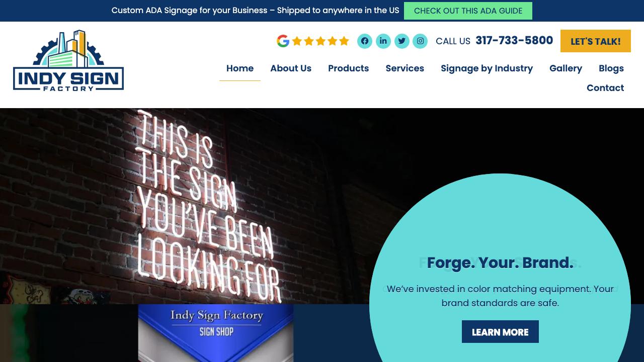Select the Home menu item
Viewport: 644px width, 362px height.
pyautogui.click(x=240, y=68)
